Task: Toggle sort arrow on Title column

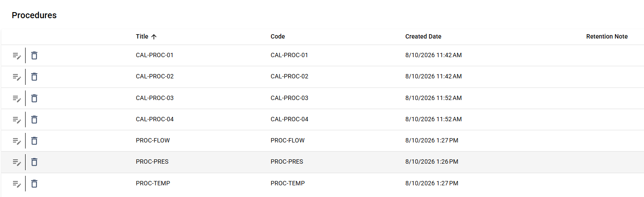Action: click(153, 37)
